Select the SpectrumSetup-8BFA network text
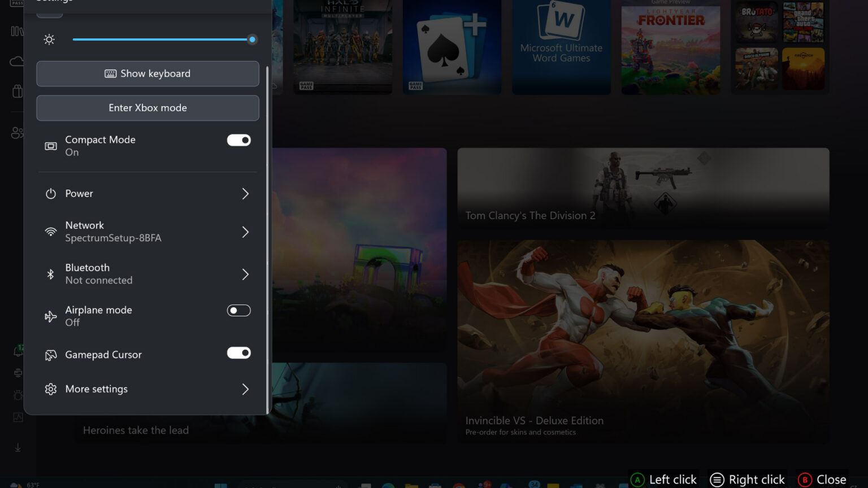 pyautogui.click(x=113, y=238)
